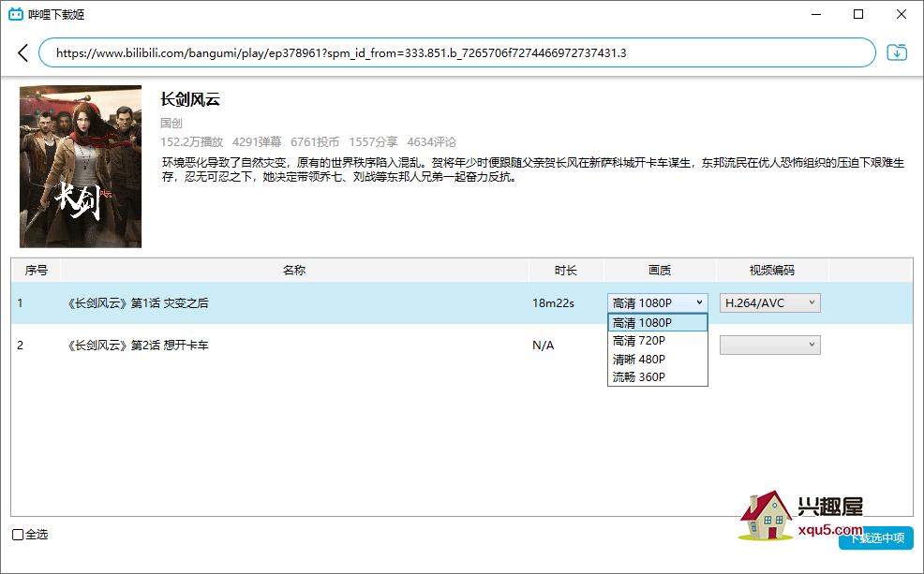Select 高清 1080P from dropdown list
The image size is (924, 574).
point(658,323)
